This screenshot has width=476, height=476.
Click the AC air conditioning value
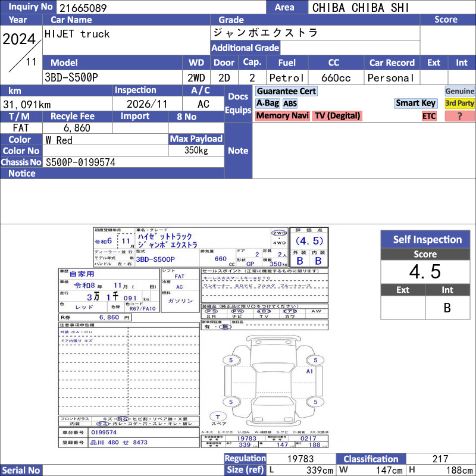(203, 104)
